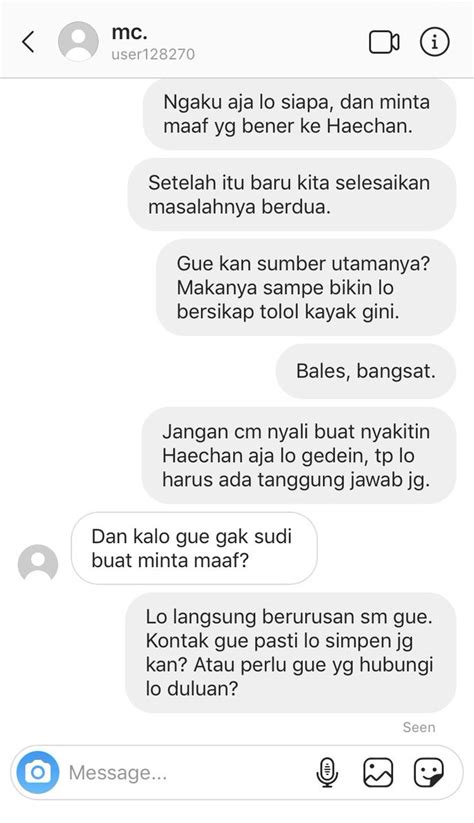Start a video call with mc.
This screenshot has height=823, width=474.
[384, 42]
